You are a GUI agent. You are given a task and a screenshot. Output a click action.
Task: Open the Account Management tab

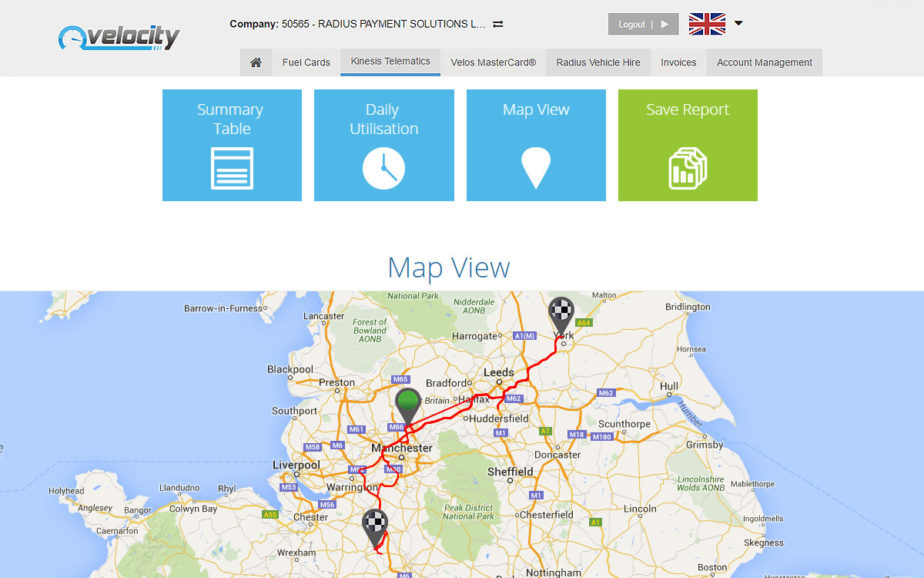pos(765,62)
